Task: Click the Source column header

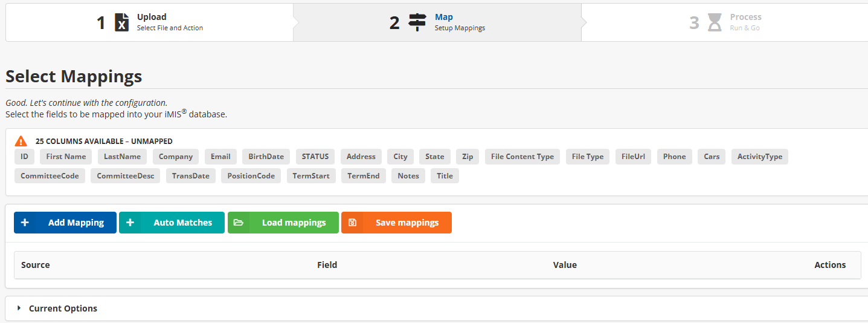Action: coord(36,265)
